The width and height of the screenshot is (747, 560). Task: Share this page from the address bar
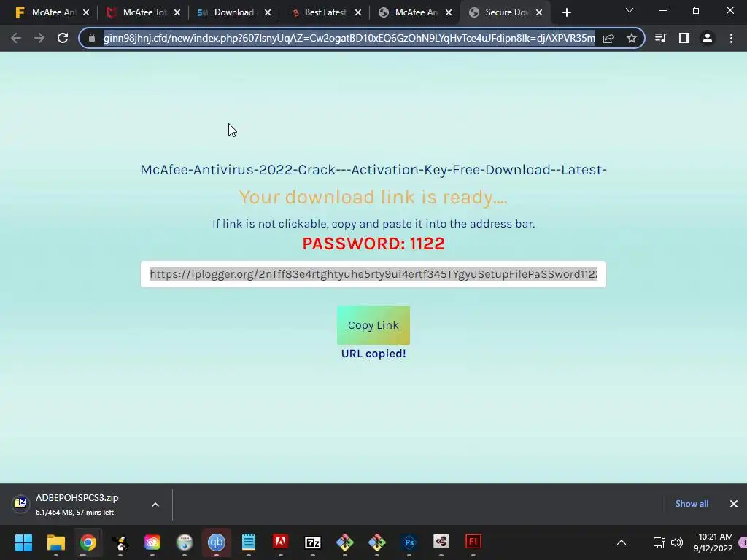pyautogui.click(x=608, y=38)
